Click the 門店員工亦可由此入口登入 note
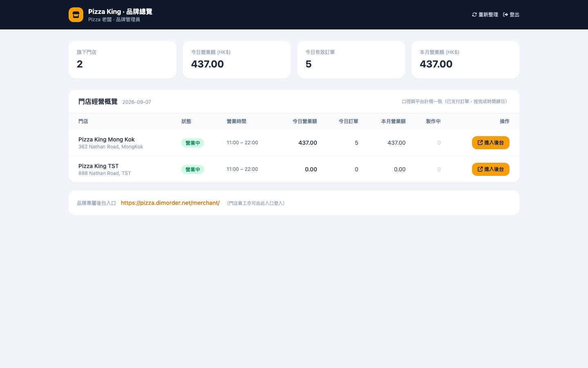Screen dimensions: 588x368 pos(256,203)
